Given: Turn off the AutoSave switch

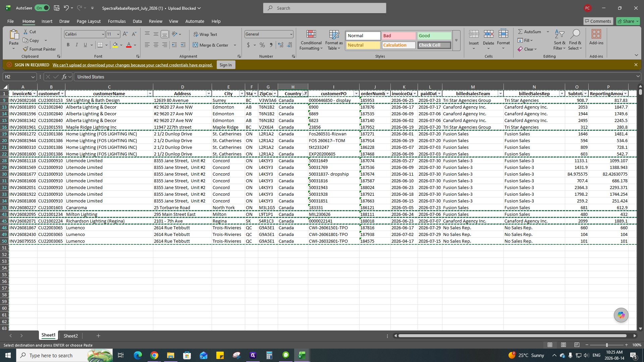Looking at the screenshot, I should point(42,8).
